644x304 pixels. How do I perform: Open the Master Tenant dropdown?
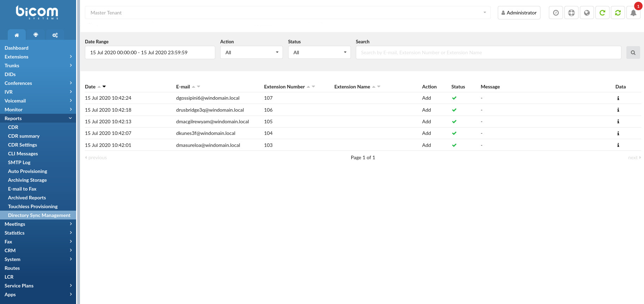coord(287,13)
